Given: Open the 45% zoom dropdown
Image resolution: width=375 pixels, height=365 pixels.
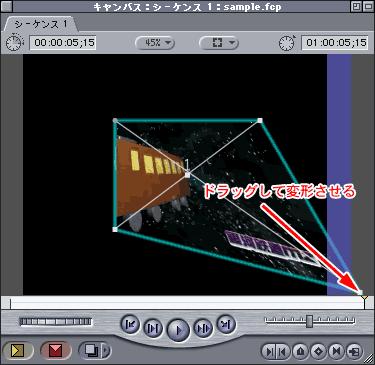Looking at the screenshot, I should (x=155, y=43).
